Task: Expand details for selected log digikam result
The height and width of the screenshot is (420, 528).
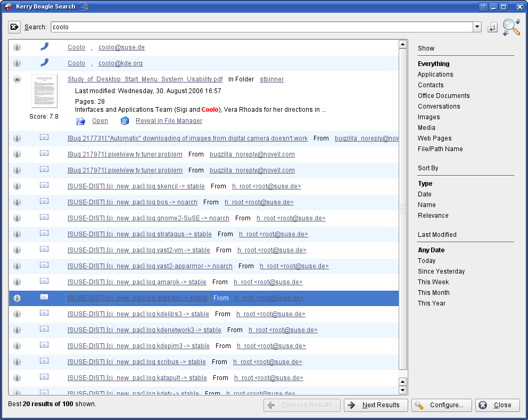Action: coord(17,299)
